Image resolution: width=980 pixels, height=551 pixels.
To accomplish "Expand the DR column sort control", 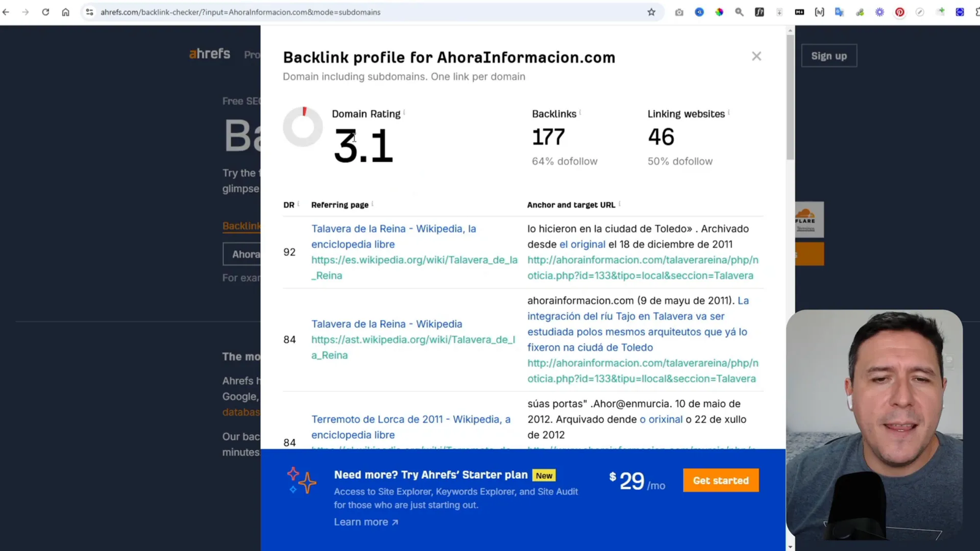I will click(x=298, y=204).
